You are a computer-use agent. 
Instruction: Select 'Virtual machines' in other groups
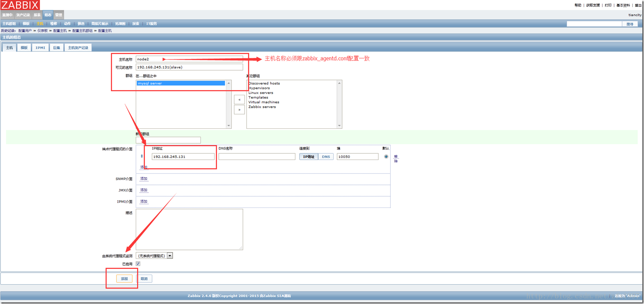tap(264, 102)
